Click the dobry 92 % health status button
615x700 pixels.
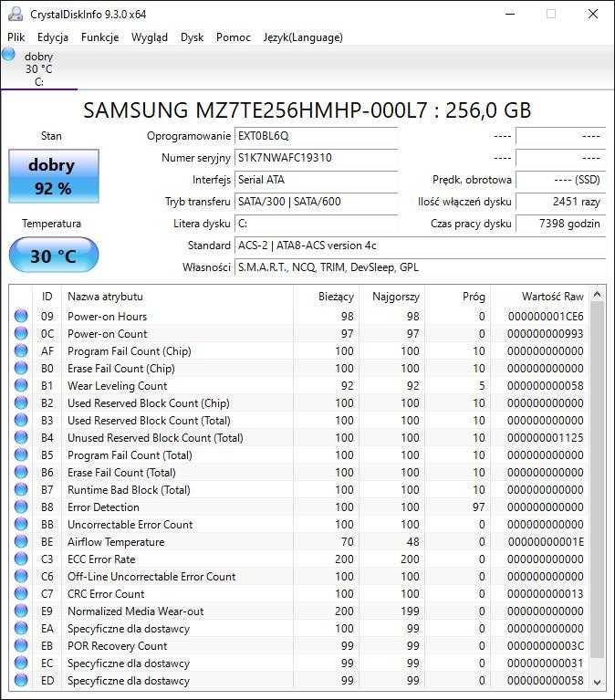click(54, 176)
